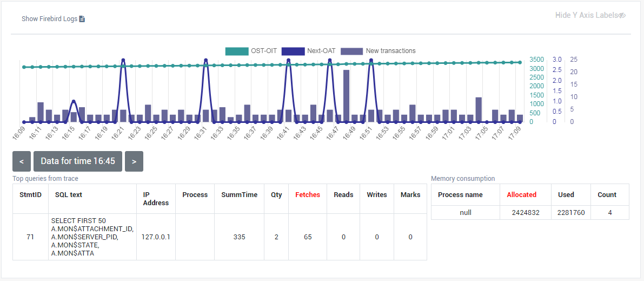
Task: Click the Next-OAT peak at 16:51
Action: click(x=371, y=61)
